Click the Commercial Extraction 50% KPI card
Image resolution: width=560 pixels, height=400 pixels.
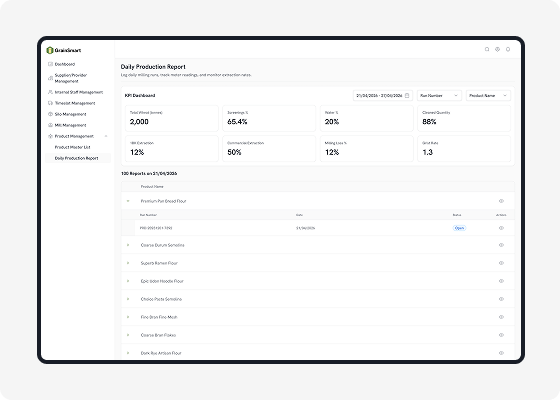click(x=269, y=149)
